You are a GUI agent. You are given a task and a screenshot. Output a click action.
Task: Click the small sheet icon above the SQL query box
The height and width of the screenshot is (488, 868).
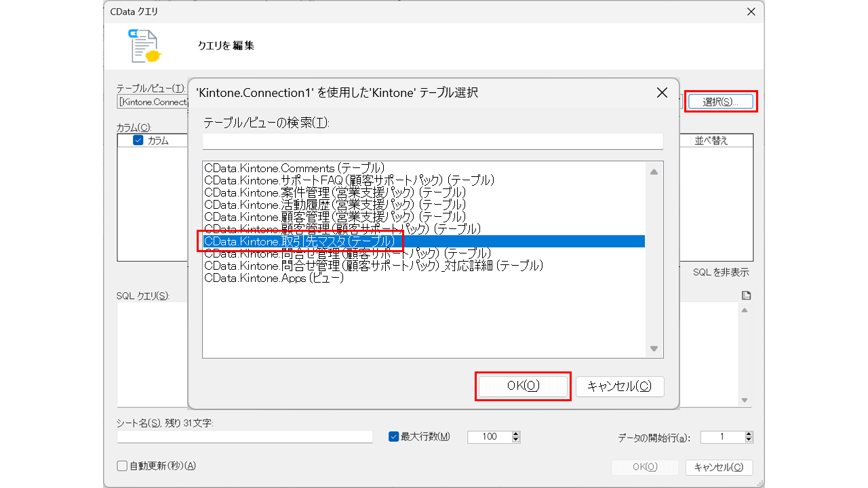click(747, 295)
